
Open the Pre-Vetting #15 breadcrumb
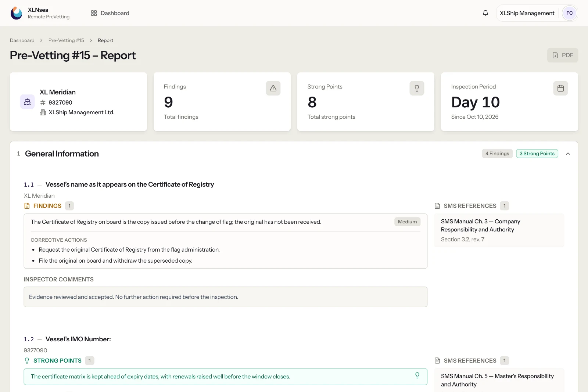[66, 40]
